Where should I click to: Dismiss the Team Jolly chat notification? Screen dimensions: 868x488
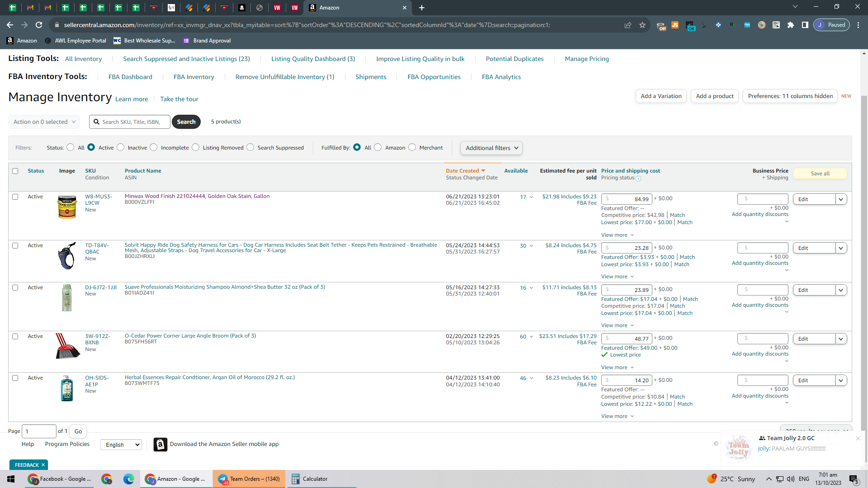[x=858, y=438]
